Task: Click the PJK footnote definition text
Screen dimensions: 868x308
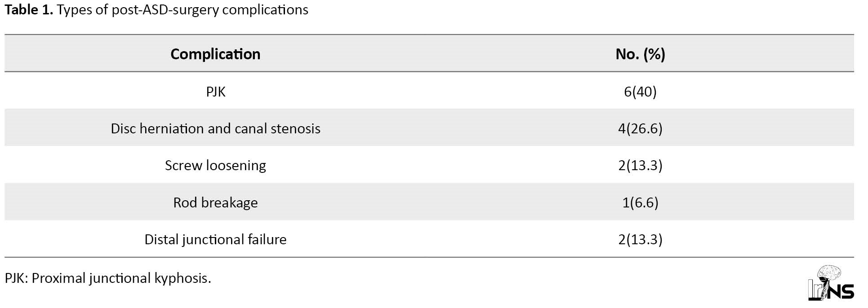Action: 108,278
